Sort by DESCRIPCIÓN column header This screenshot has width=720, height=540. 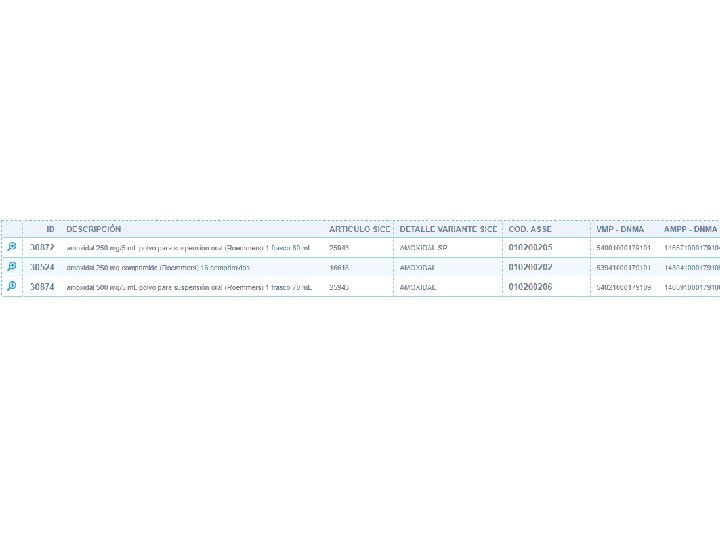[x=94, y=229]
